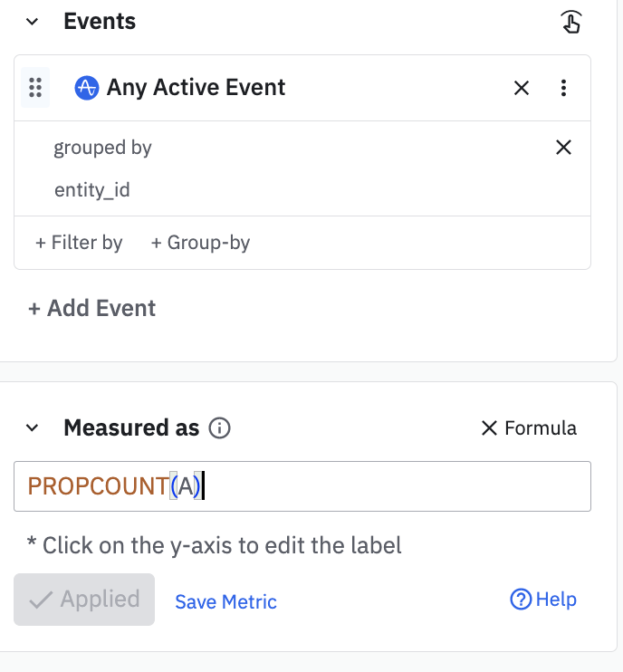Click '+ Add Event'
This screenshot has height=672, width=623.
[91, 308]
